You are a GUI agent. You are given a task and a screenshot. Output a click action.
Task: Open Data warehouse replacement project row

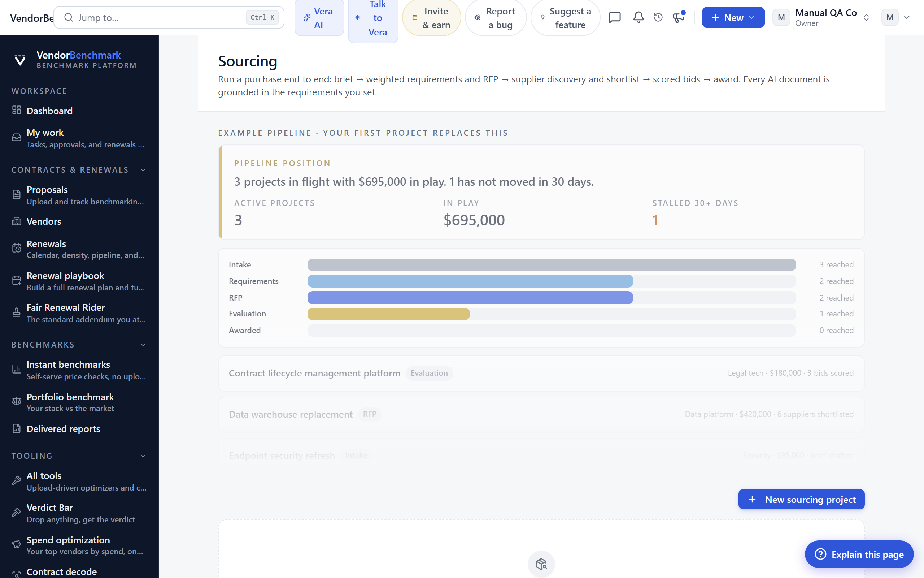541,414
